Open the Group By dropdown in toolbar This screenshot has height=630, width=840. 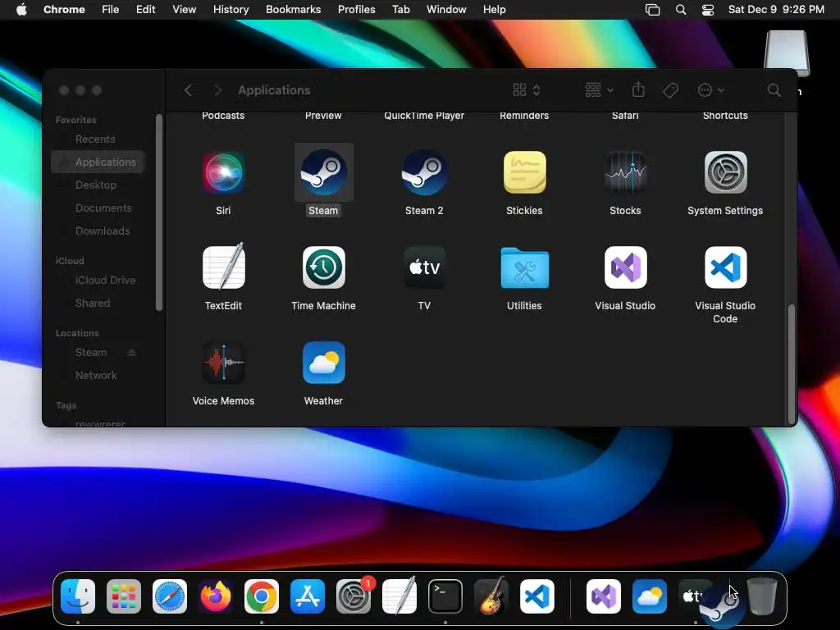coord(599,90)
